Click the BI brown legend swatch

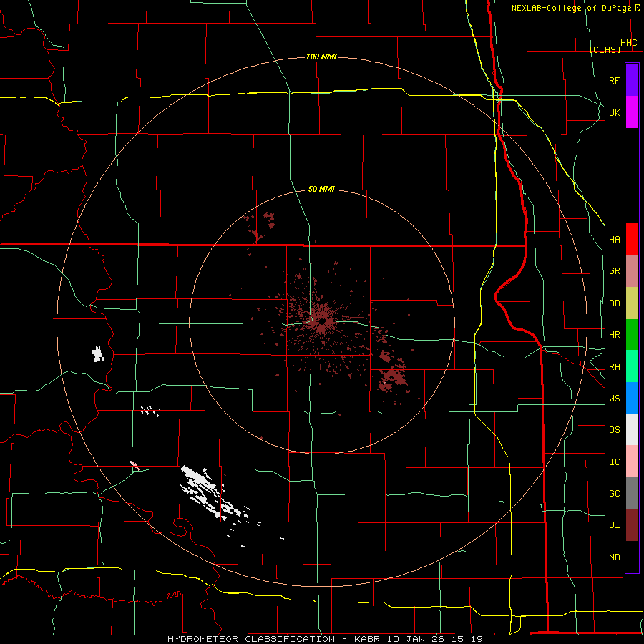click(632, 525)
